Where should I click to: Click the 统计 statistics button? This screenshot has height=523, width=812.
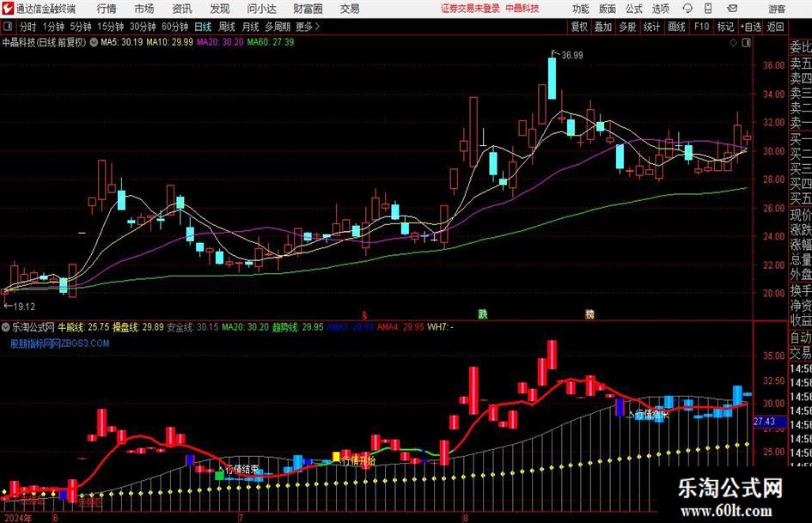coord(651,27)
